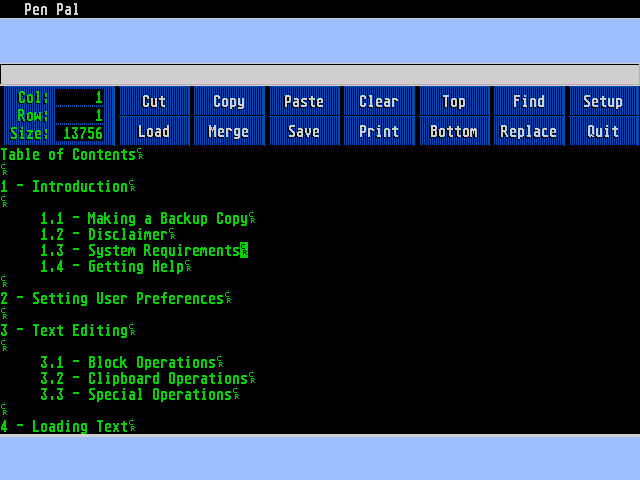Click the Print button

pos(379,131)
